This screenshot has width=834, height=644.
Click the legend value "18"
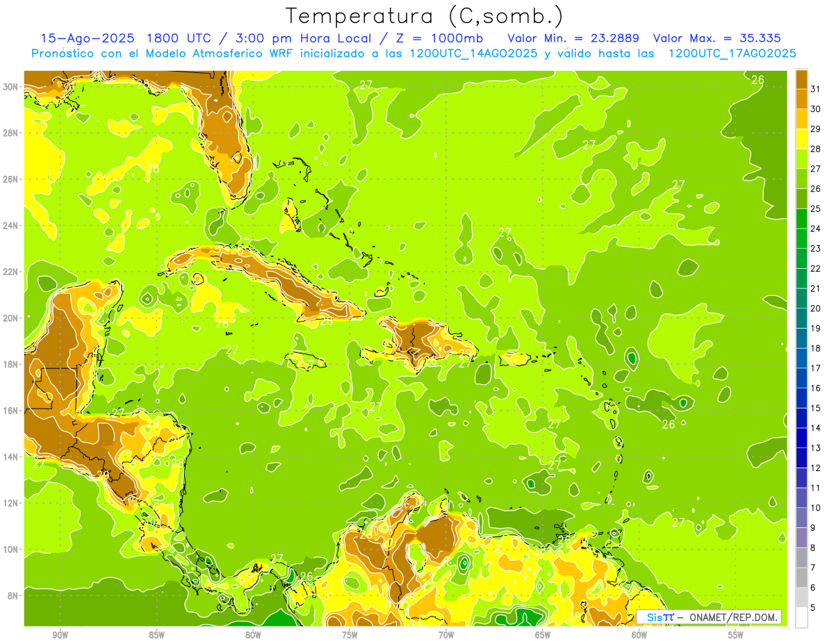pos(816,348)
